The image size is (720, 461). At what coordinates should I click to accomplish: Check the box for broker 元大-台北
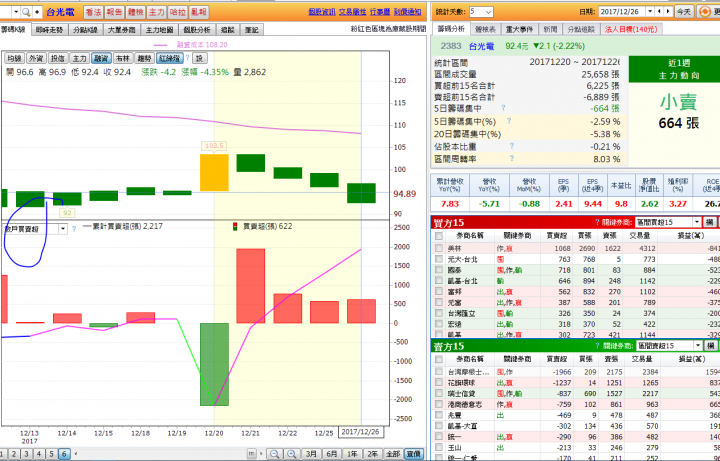[439, 259]
